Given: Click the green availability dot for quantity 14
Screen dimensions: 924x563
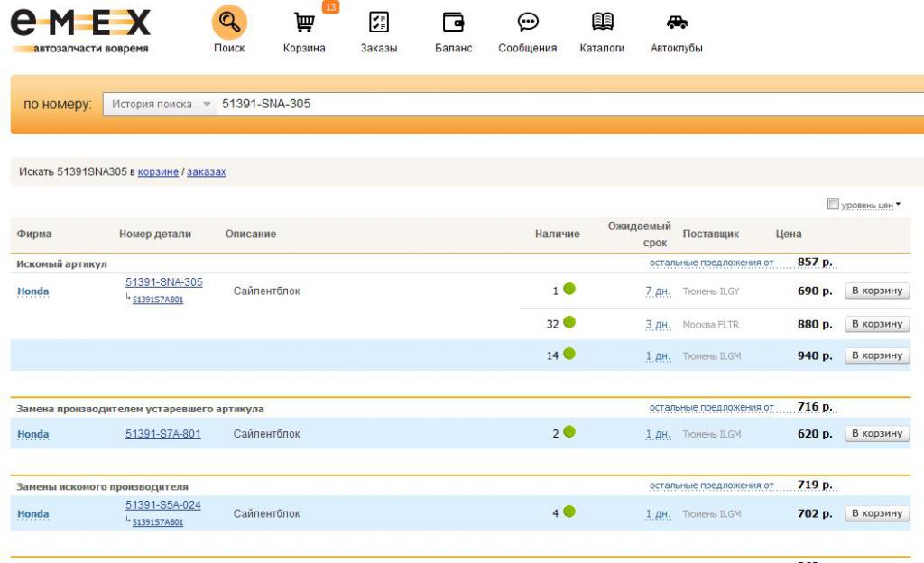Looking at the screenshot, I should click(569, 354).
